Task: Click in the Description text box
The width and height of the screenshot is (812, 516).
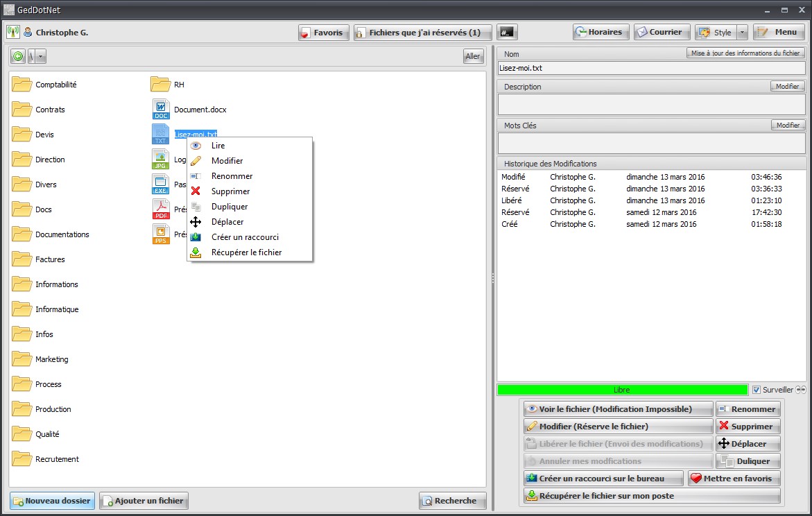Action: point(651,105)
